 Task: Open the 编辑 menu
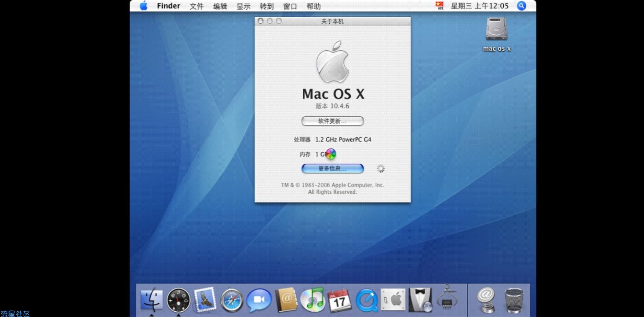[x=220, y=6]
